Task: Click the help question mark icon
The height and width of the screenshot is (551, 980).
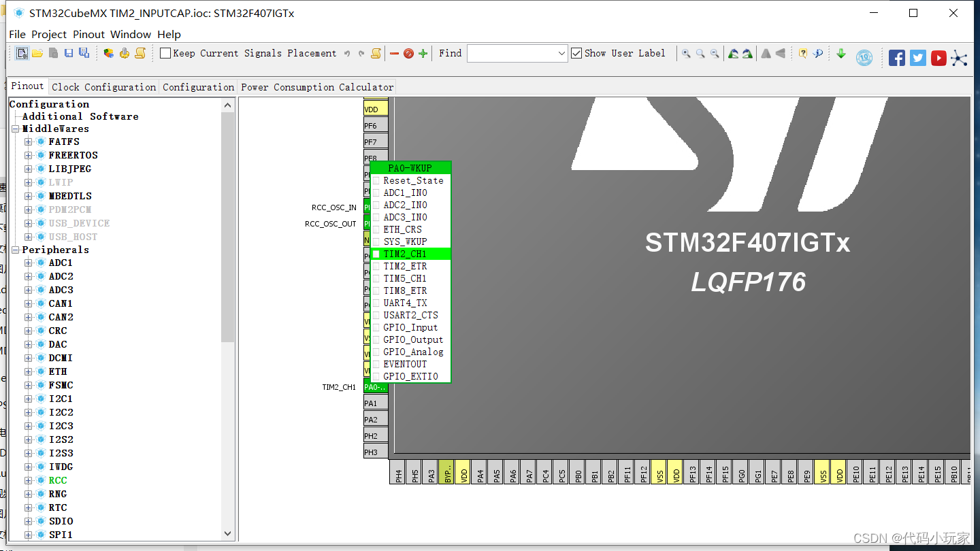Action: pos(803,54)
